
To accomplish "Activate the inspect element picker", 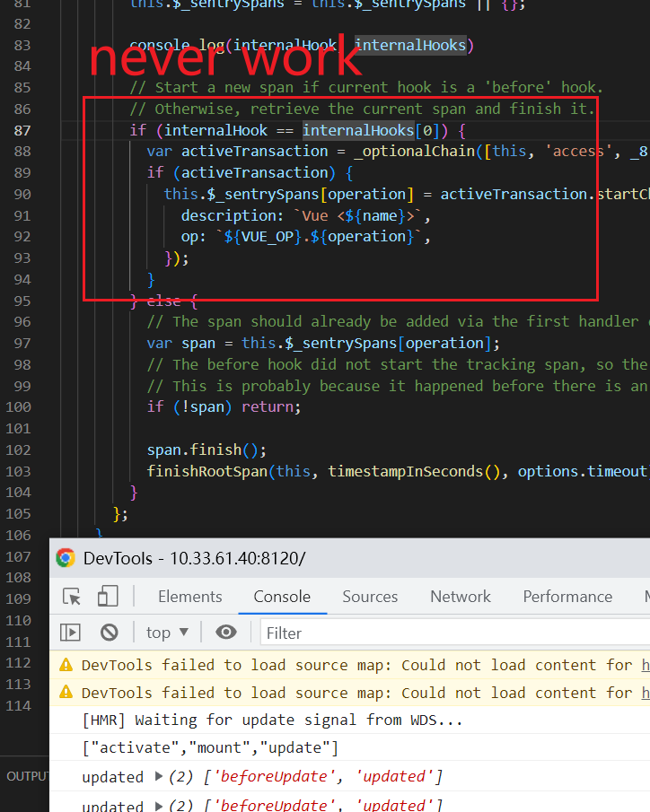I will click(72, 597).
